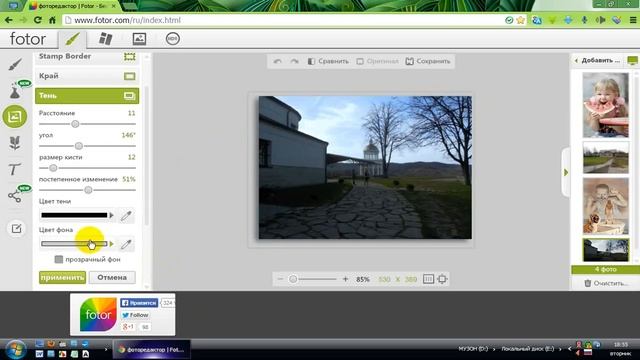This screenshot has height=360, width=640.
Task: Click the zoom level slider handle
Action: tap(293, 279)
